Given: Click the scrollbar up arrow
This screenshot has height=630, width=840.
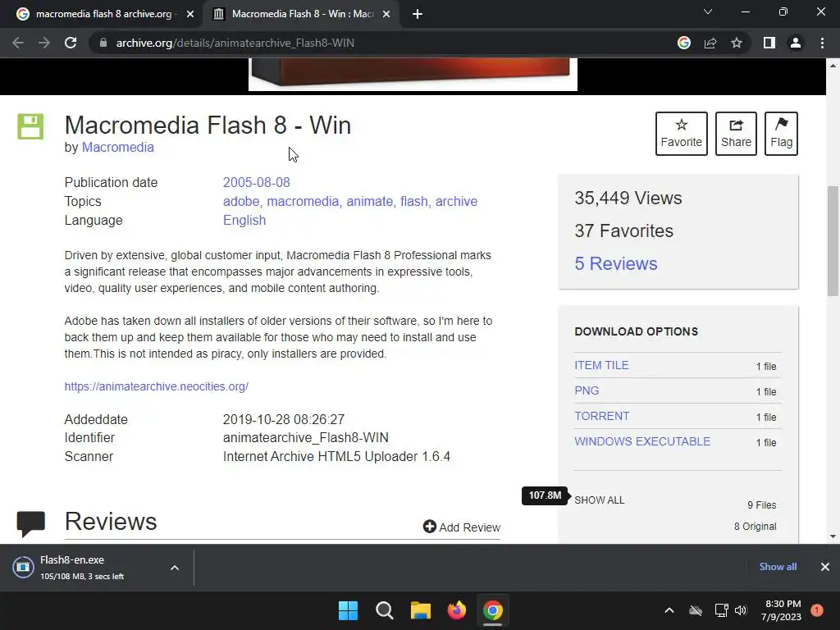Looking at the screenshot, I should pos(833,66).
